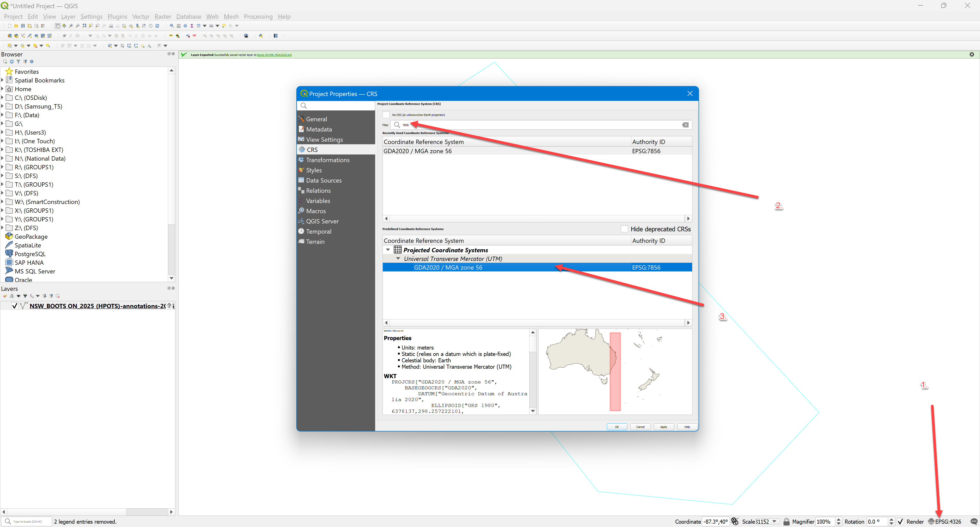
Task: Open the Vector menu
Action: click(141, 16)
